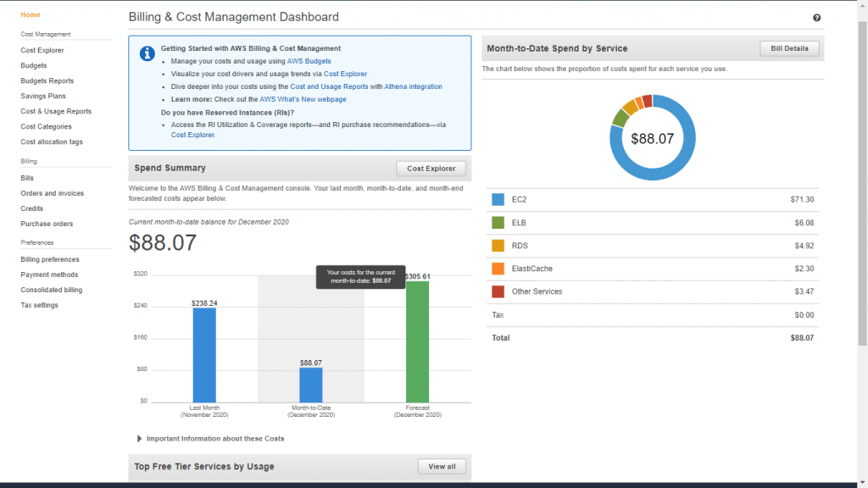This screenshot has height=488, width=868.
Task: Click the Athena integration link
Action: [413, 86]
